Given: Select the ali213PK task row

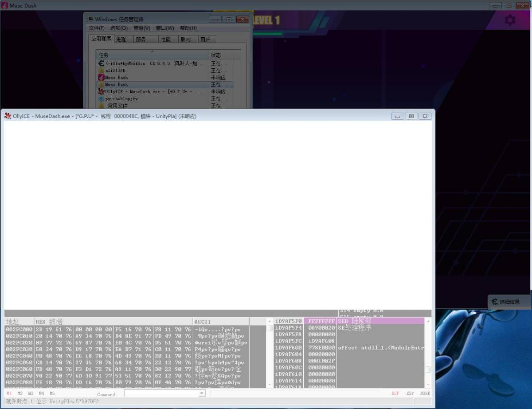Looking at the screenshot, I should coord(165,71).
